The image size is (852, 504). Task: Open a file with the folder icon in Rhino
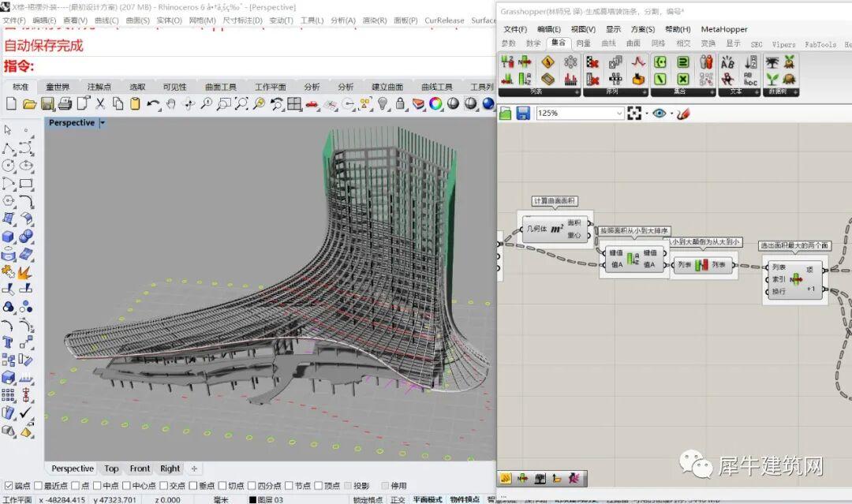[29, 103]
